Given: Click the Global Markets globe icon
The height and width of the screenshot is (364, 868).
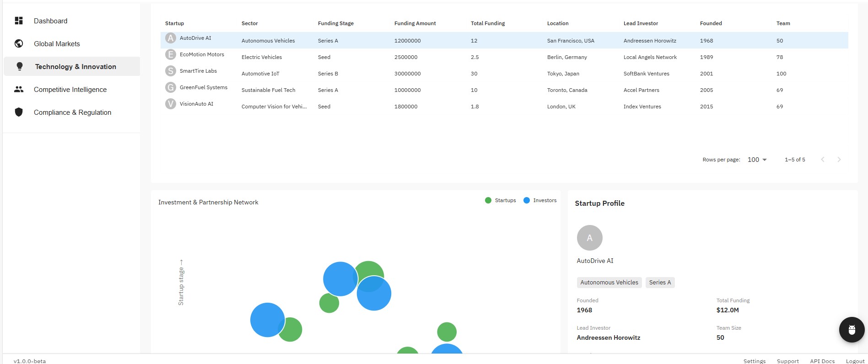Looking at the screenshot, I should 19,43.
